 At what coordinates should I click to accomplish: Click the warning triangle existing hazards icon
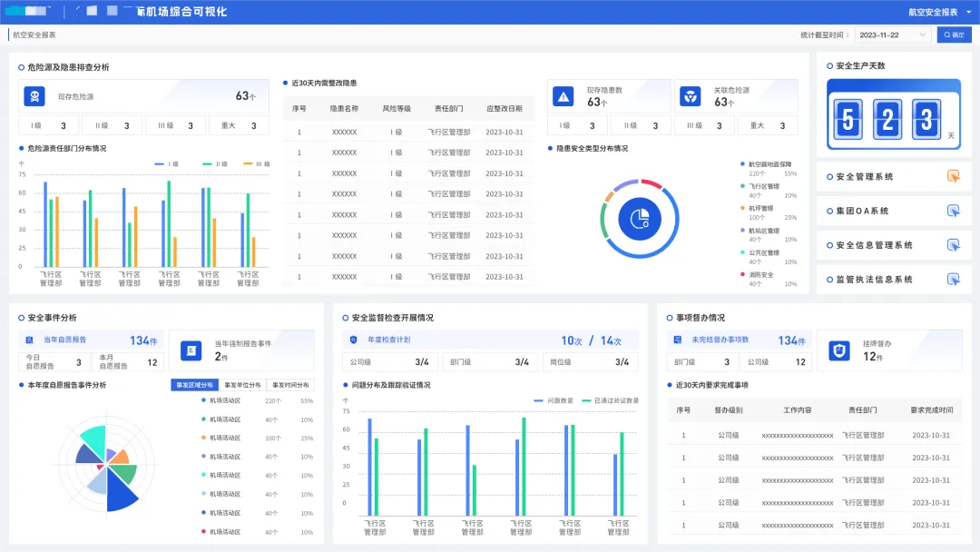563,96
